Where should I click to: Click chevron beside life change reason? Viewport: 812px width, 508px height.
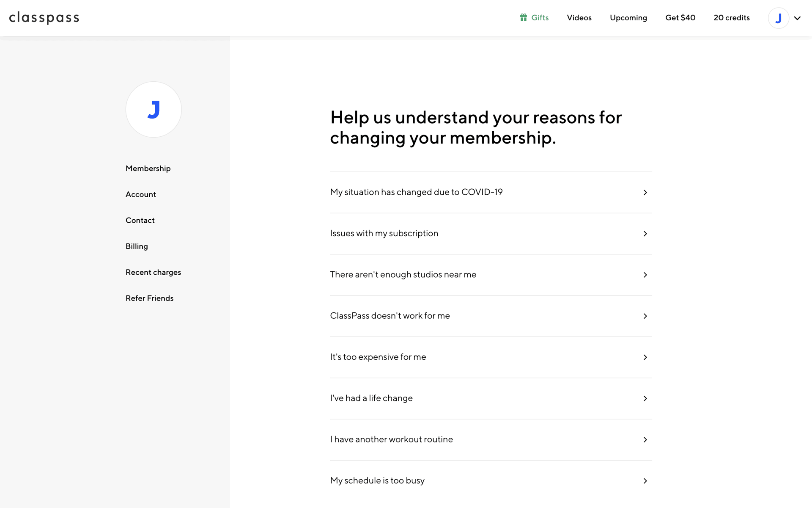coord(645,398)
